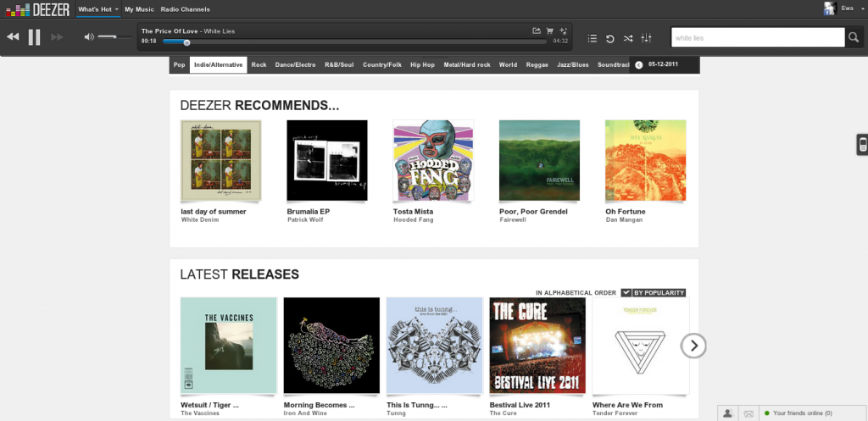The width and height of the screenshot is (868, 421).
Task: Select the Pop genre tab
Action: coord(180,64)
